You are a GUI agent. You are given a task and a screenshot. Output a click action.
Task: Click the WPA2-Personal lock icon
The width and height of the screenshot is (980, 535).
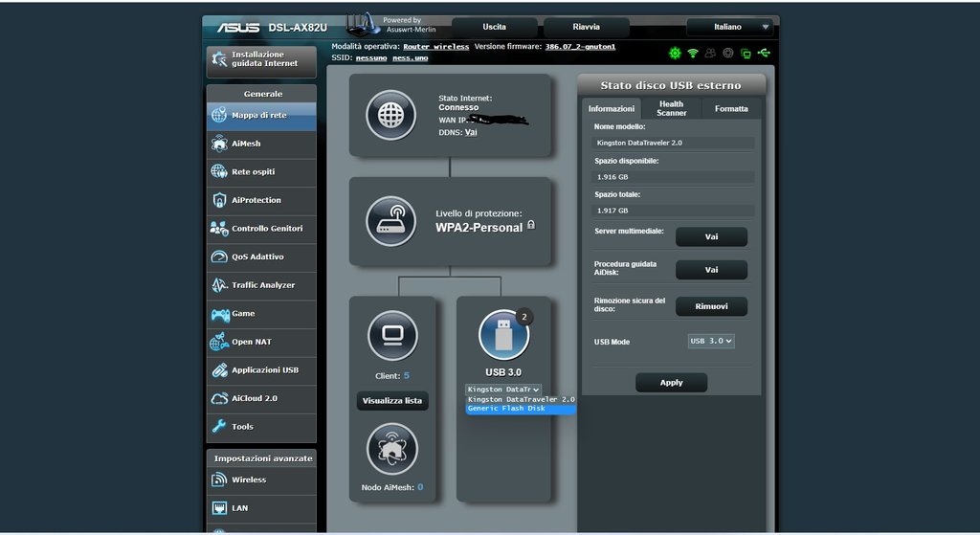tap(530, 225)
